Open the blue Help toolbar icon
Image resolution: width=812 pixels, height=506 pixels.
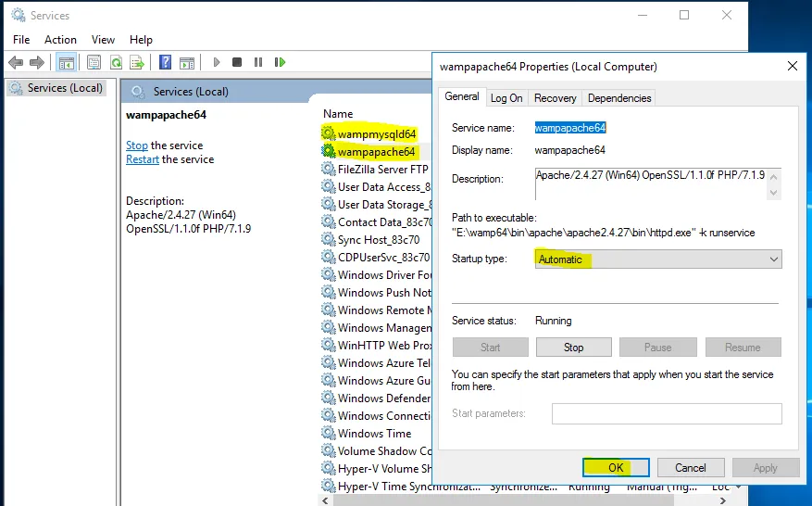click(x=165, y=63)
